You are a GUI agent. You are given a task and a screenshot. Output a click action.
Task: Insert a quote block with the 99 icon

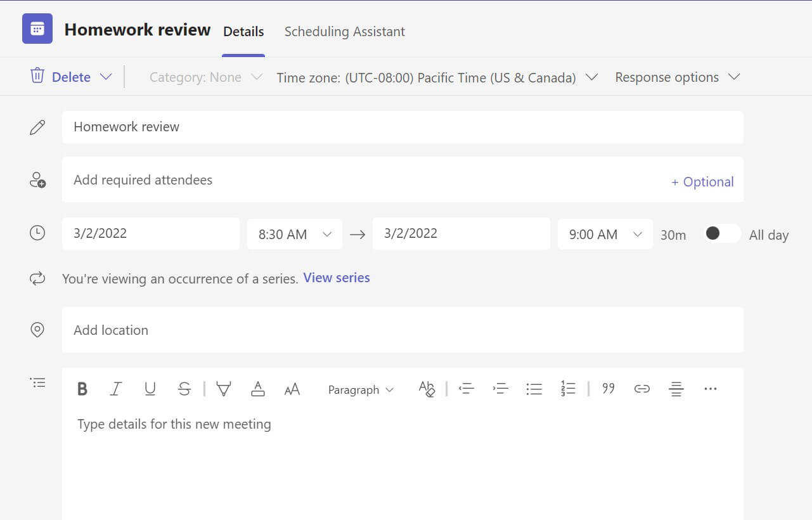(x=608, y=389)
